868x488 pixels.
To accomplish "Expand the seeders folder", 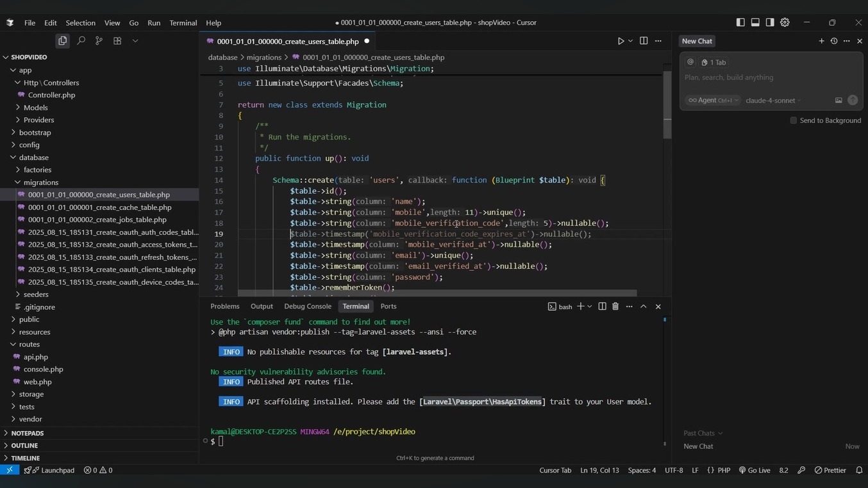I will click(36, 295).
